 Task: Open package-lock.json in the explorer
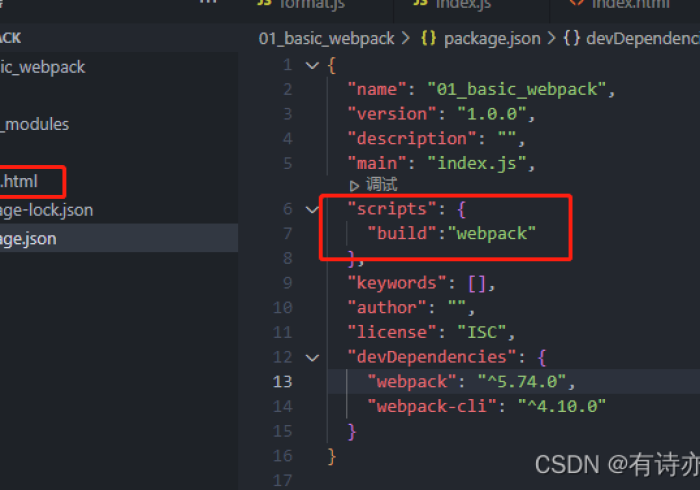pyautogui.click(x=47, y=210)
